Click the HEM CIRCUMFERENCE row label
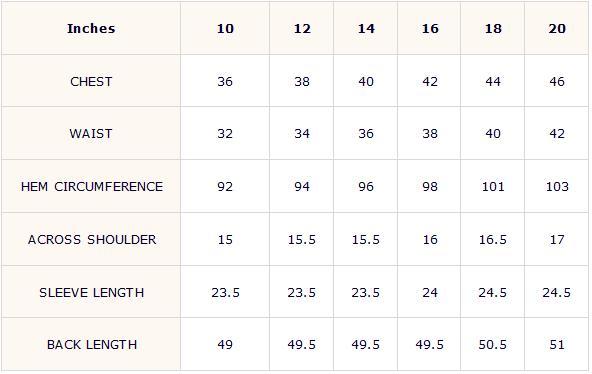The width and height of the screenshot is (592, 374). pos(92,186)
